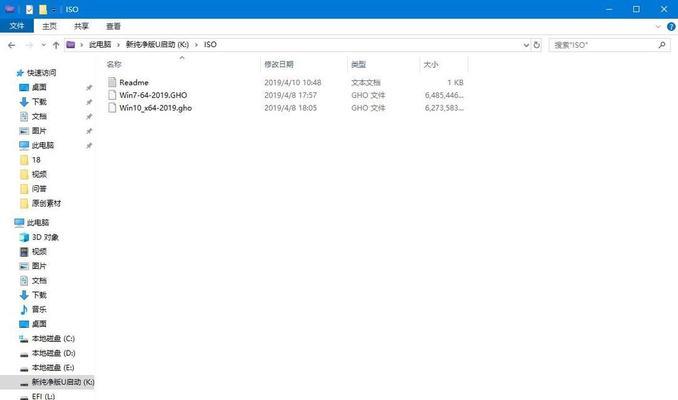678x400 pixels.
Task: Open pinned 下载 under Quick access
Action: pyautogui.click(x=39, y=102)
